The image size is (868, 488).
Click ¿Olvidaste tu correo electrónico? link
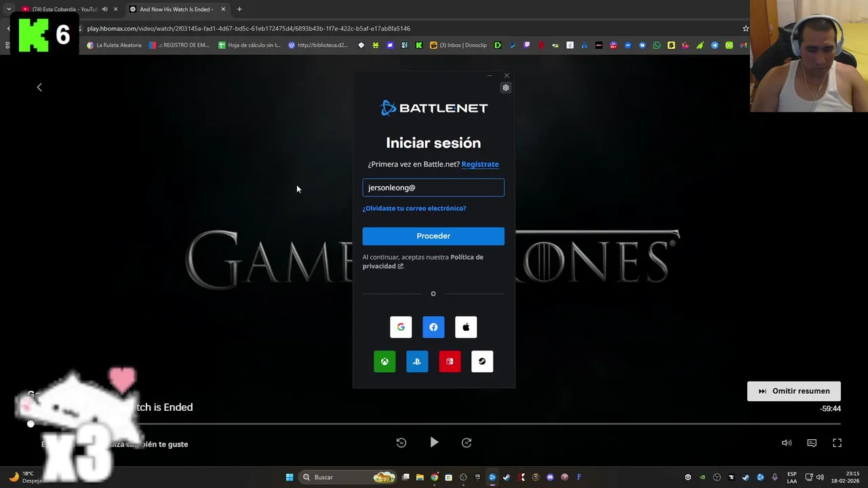point(414,208)
